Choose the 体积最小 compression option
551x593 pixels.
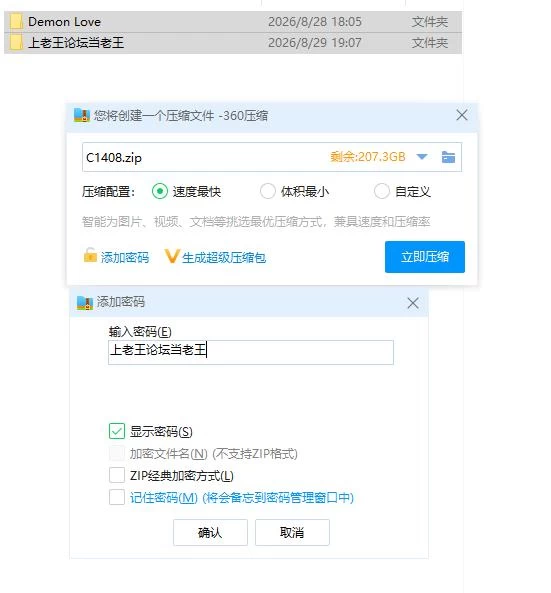(x=267, y=191)
